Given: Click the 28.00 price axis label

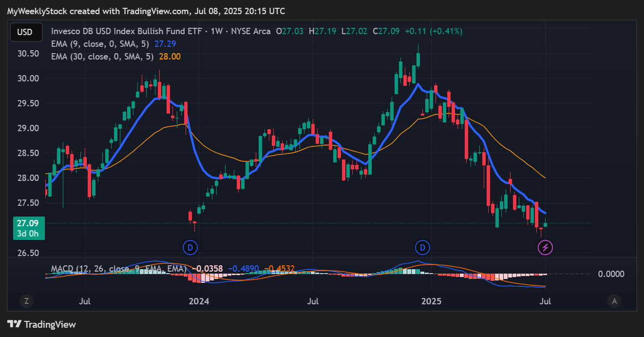Looking at the screenshot, I should pyautogui.click(x=28, y=178).
